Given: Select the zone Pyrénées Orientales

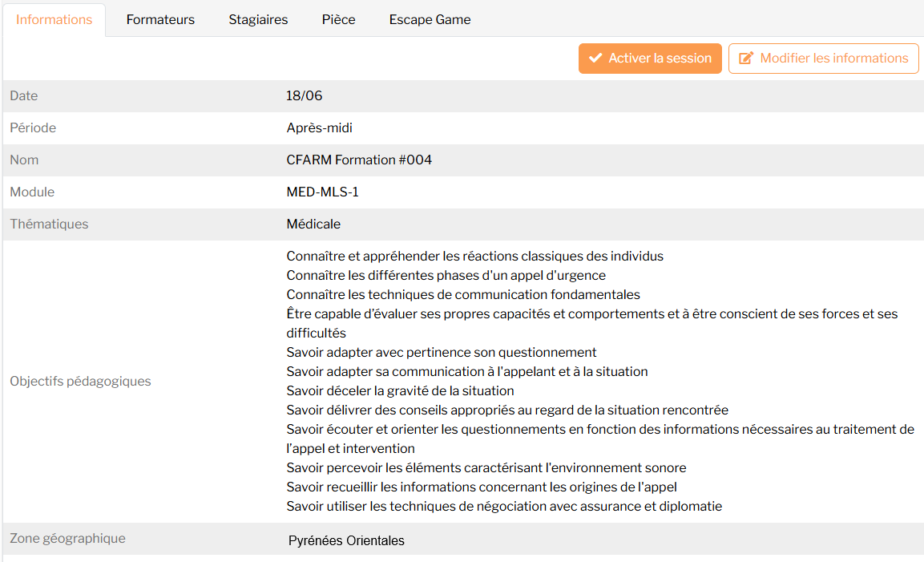Looking at the screenshot, I should (346, 540).
